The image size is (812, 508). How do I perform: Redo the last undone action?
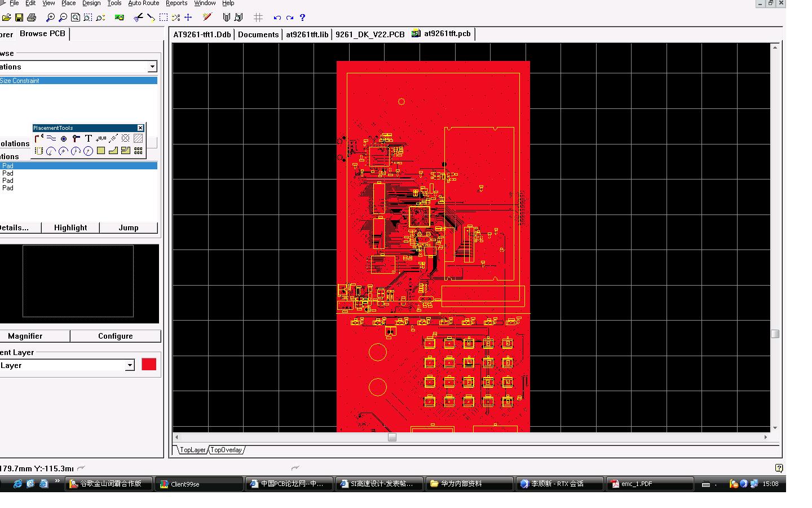(x=289, y=17)
